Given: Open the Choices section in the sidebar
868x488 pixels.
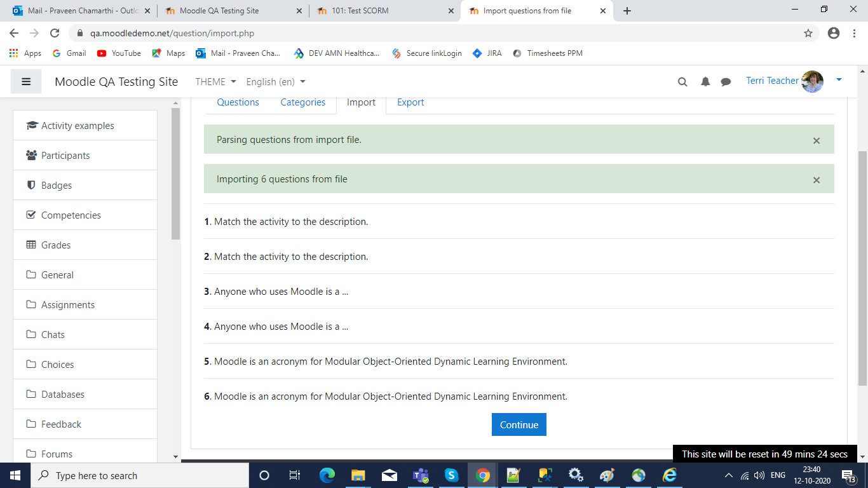Looking at the screenshot, I should pos(85,365).
